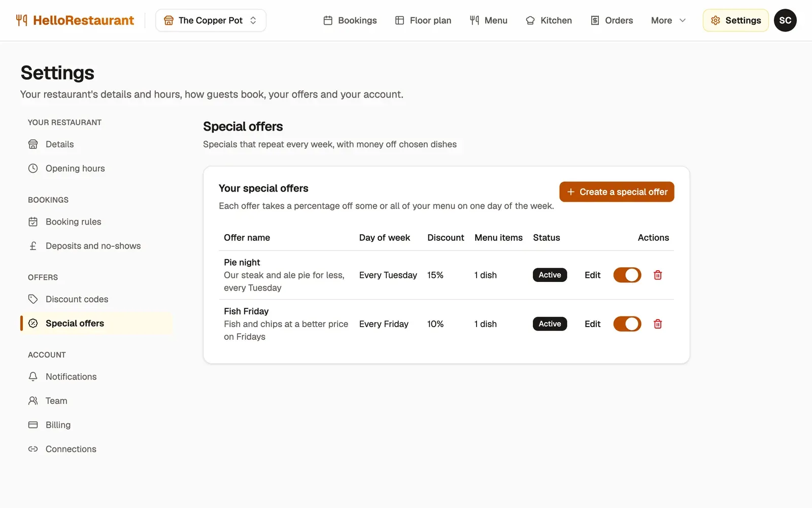Select Booking rules in sidebar

tap(96, 221)
